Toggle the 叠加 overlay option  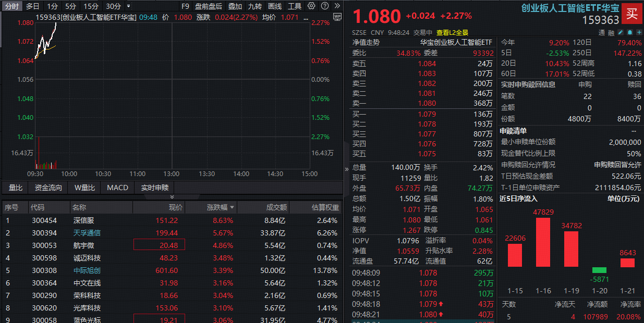[235, 6]
